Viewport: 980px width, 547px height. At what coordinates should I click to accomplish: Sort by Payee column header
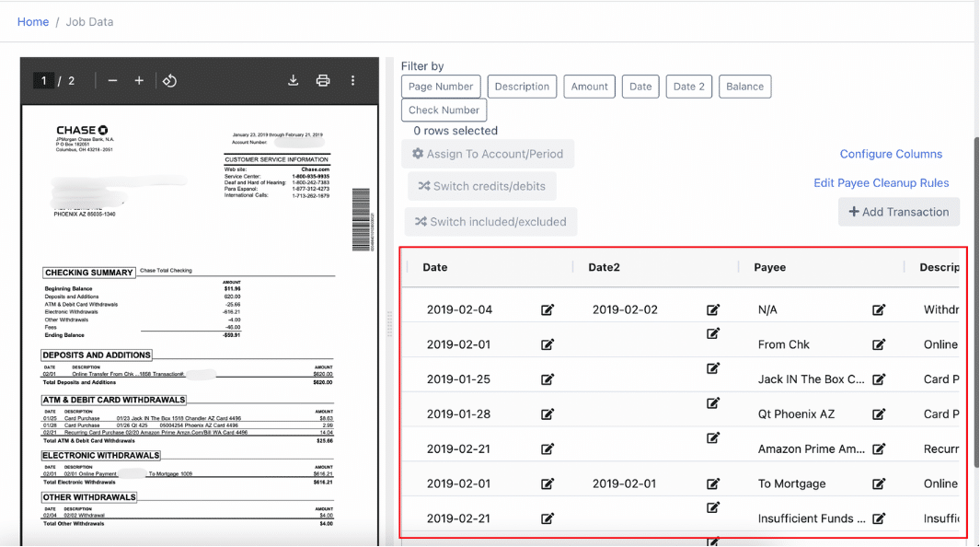(769, 268)
